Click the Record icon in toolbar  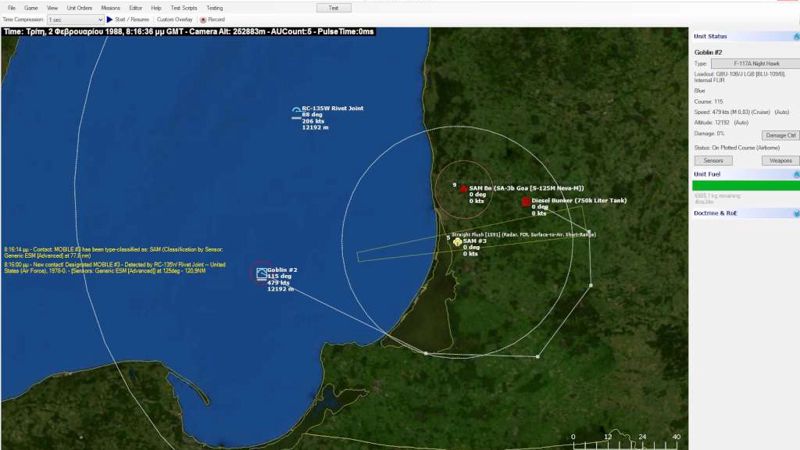coord(203,20)
